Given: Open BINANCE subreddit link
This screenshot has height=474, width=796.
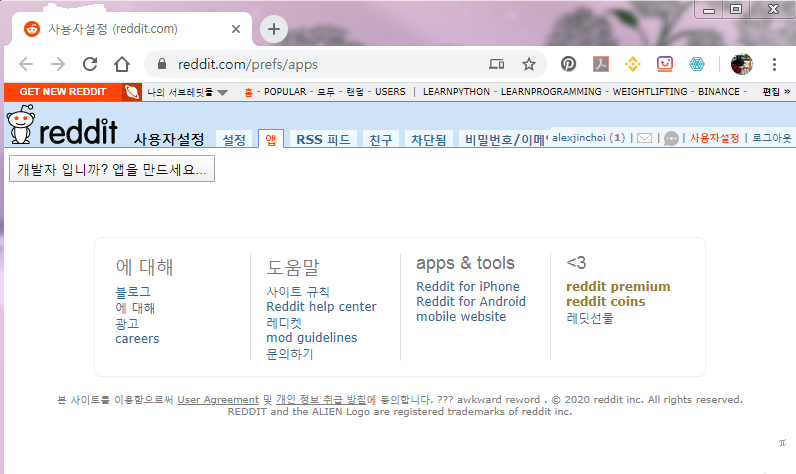Looking at the screenshot, I should 719,92.
